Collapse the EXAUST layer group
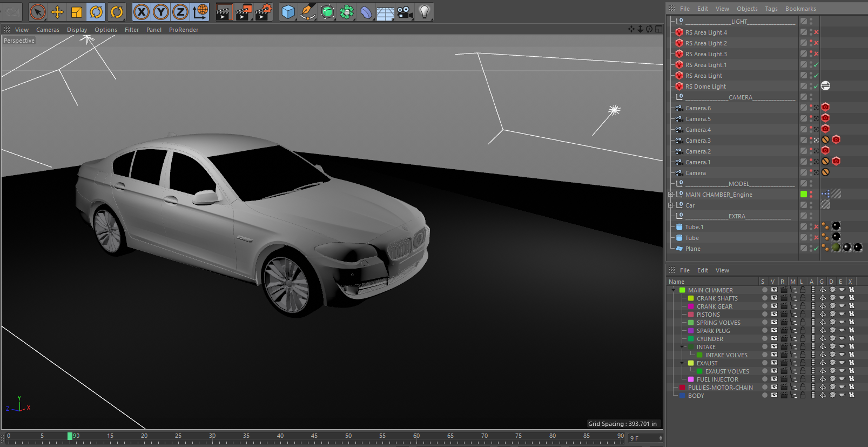 tap(682, 363)
